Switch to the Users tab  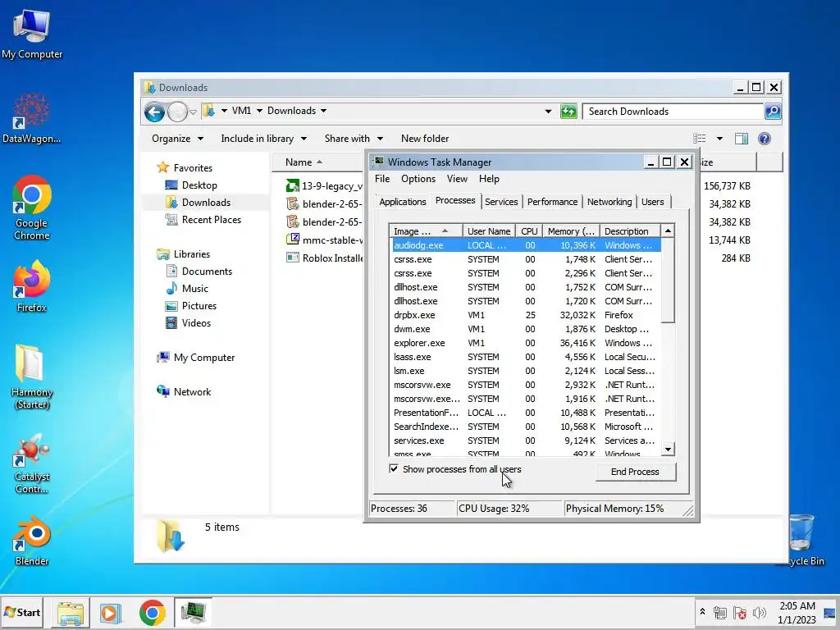[x=652, y=202]
